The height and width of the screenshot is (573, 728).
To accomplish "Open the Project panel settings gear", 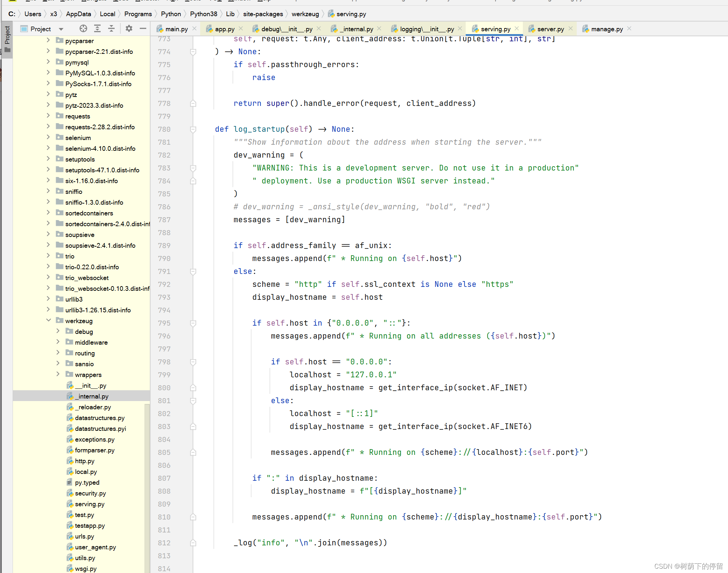I will tap(129, 29).
